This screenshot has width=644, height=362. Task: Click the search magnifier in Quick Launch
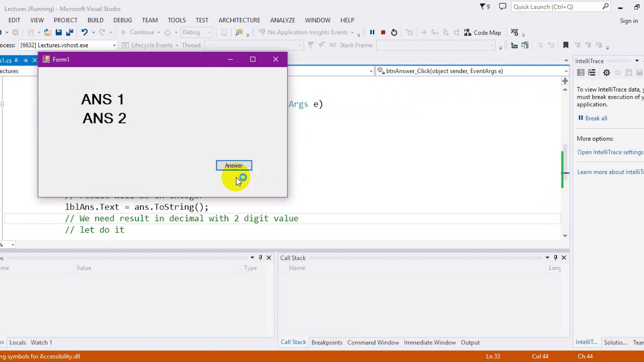click(606, 7)
